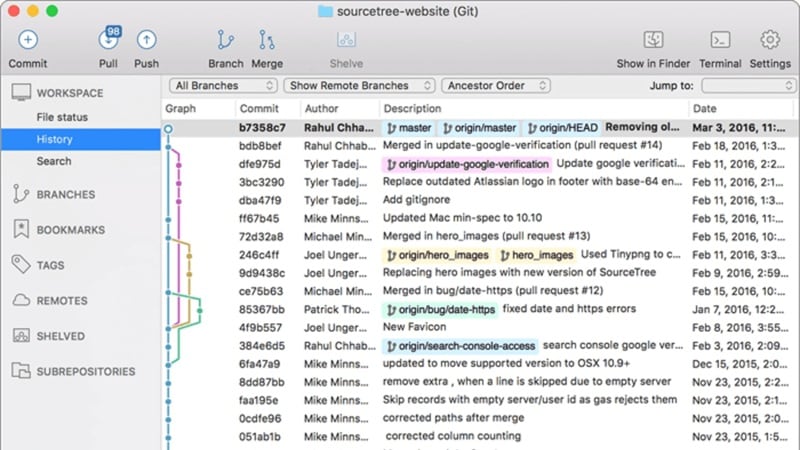
Task: Launch Terminal from the toolbar
Action: coord(720,40)
